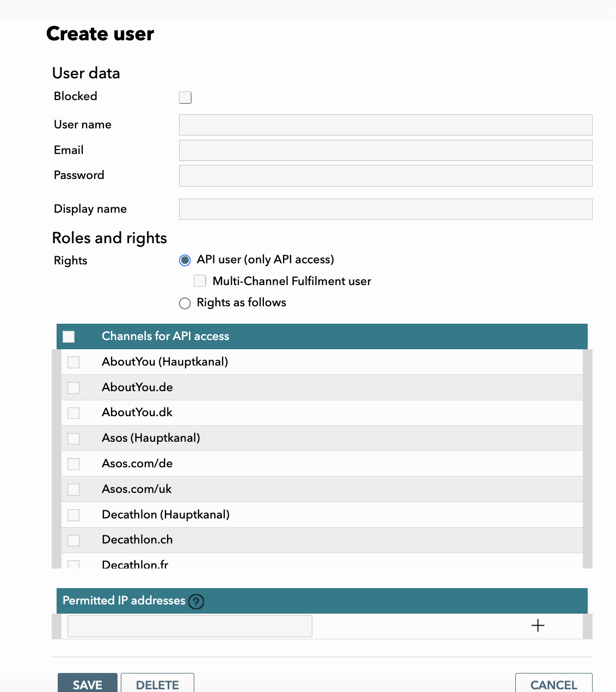Click the plus icon to add IP address
This screenshot has width=616, height=692.
pos(538,626)
